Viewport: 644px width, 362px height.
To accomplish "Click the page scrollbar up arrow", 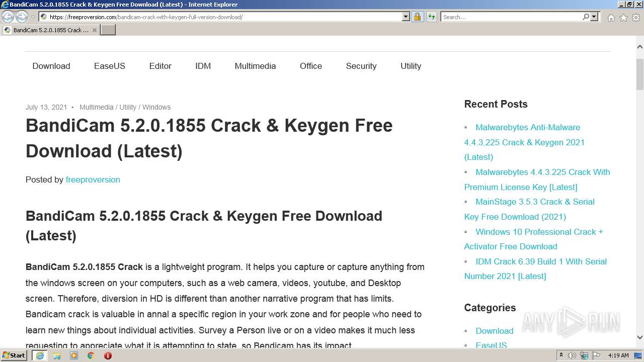I will (640, 47).
